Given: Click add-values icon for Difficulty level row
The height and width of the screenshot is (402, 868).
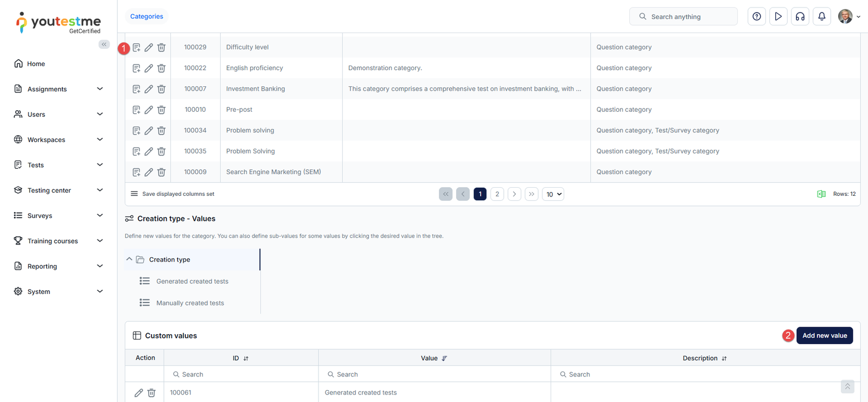Looking at the screenshot, I should (137, 48).
